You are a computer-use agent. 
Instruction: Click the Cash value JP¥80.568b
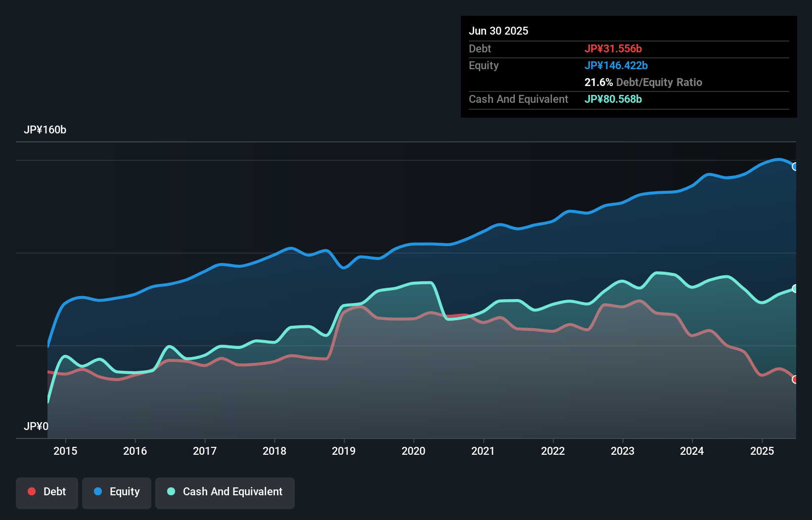pyautogui.click(x=613, y=99)
